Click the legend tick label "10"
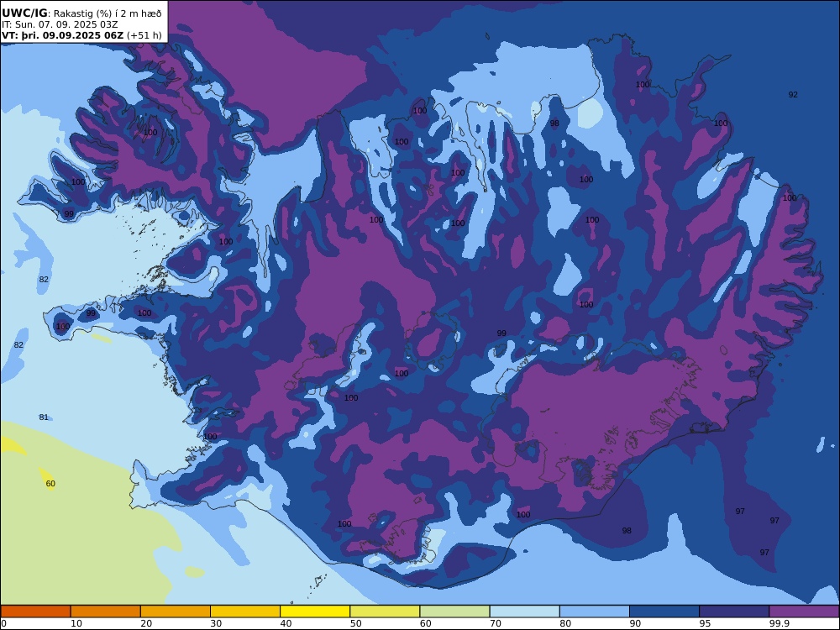Image resolution: width=840 pixels, height=630 pixels. [76, 623]
